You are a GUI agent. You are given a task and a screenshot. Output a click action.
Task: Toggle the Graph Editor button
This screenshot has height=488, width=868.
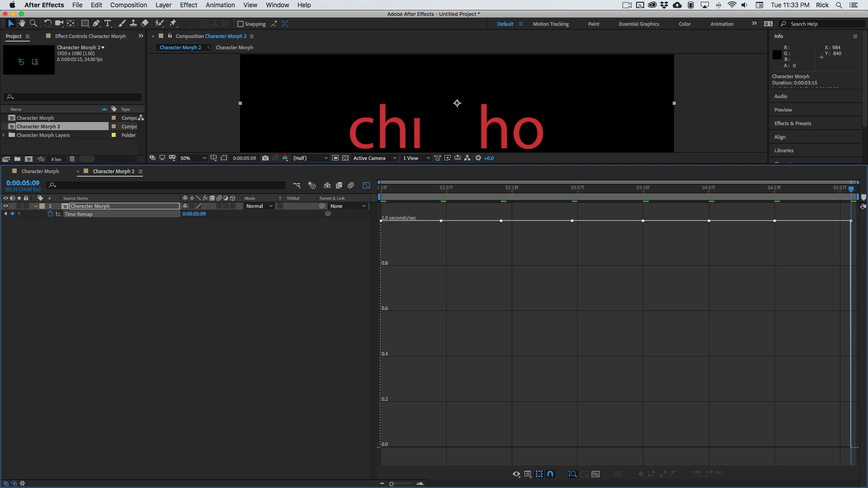point(366,185)
